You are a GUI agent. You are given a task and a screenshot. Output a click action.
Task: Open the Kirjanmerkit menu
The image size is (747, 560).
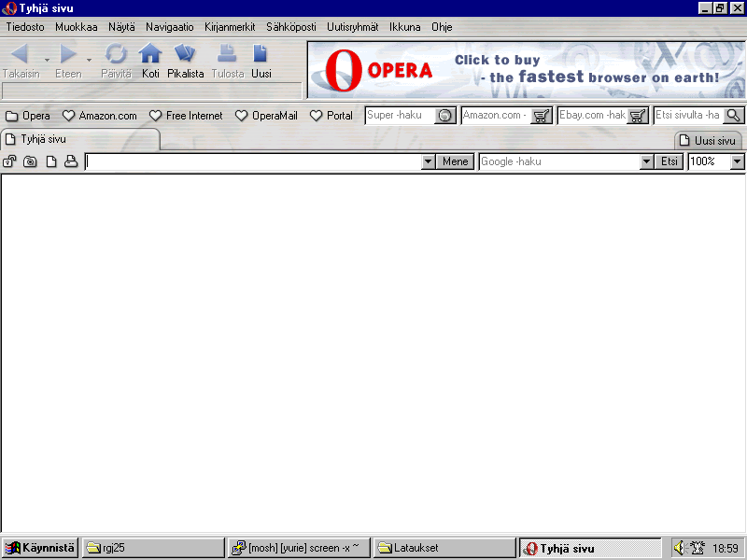(230, 27)
